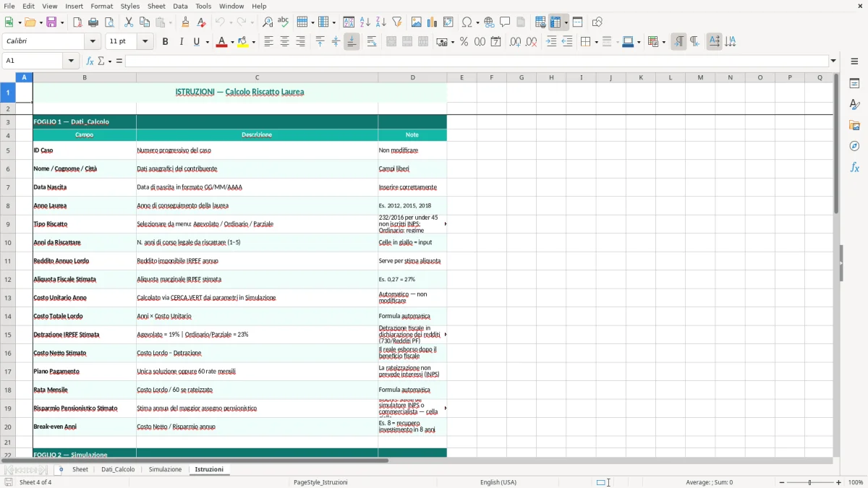The image size is (868, 488).
Task: Open Find and Replace
Action: [x=268, y=22]
